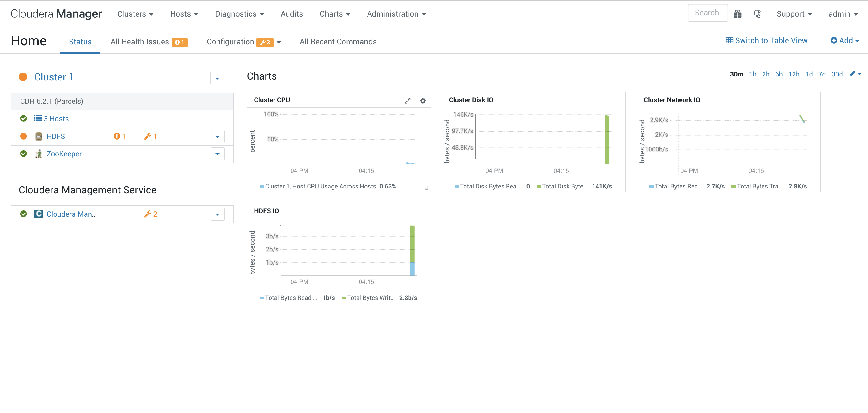The width and height of the screenshot is (868, 413).
Task: Expand the Cluster CPU chart to full view
Action: coord(407,101)
